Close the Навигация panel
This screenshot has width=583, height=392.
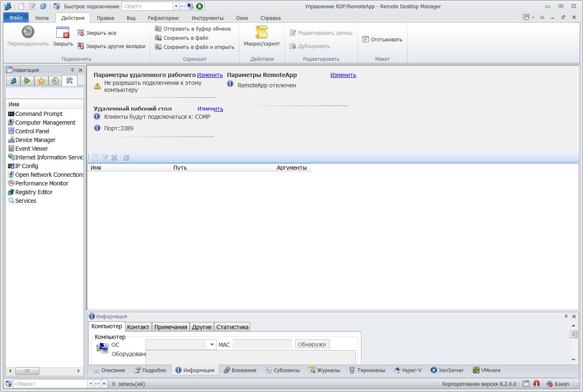tap(80, 70)
